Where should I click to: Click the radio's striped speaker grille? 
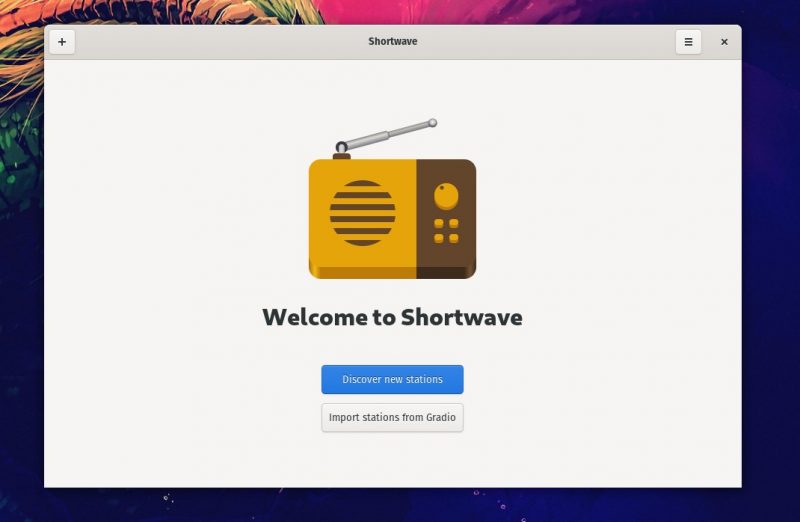tap(362, 213)
